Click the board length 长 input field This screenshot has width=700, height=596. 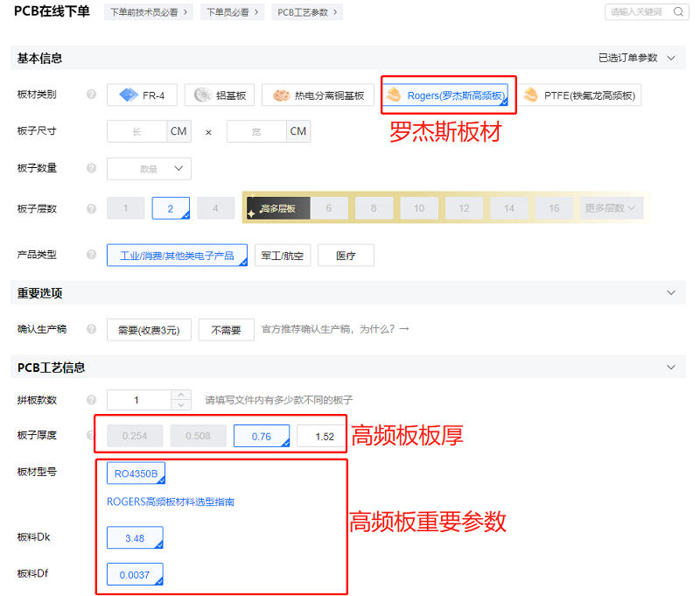point(136,131)
